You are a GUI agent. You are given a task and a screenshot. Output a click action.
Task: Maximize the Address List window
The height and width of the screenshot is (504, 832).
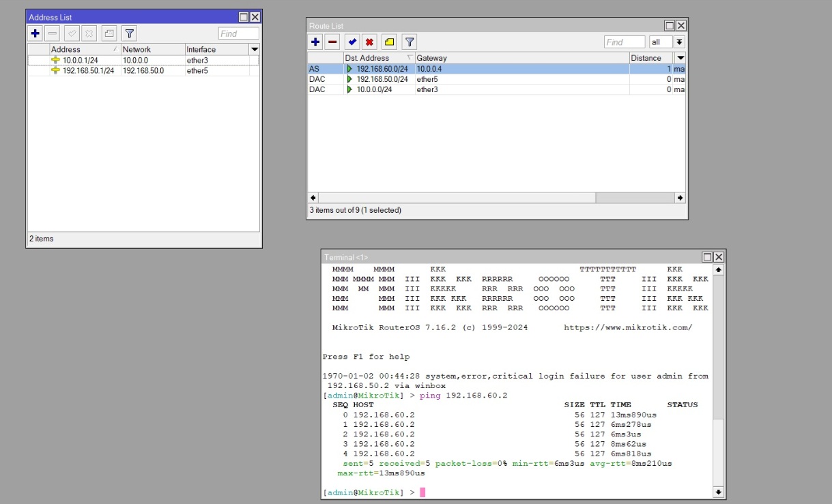click(x=244, y=17)
